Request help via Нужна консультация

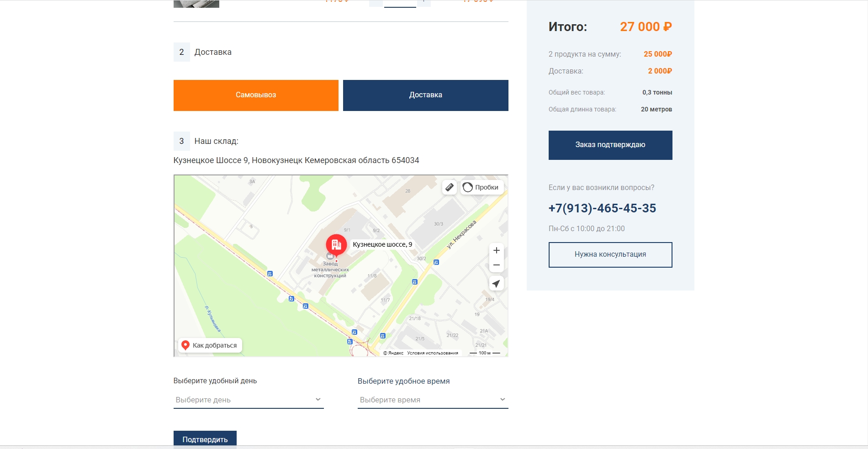[x=610, y=254]
